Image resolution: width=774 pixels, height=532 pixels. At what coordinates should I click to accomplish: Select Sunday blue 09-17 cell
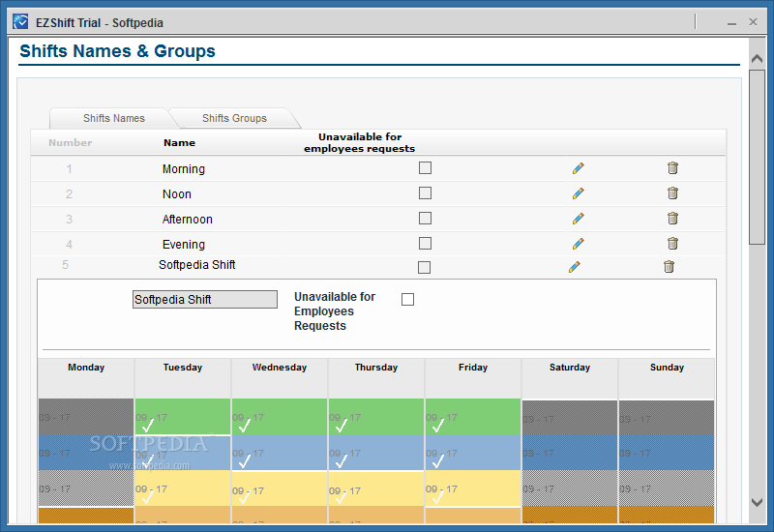[x=667, y=452]
